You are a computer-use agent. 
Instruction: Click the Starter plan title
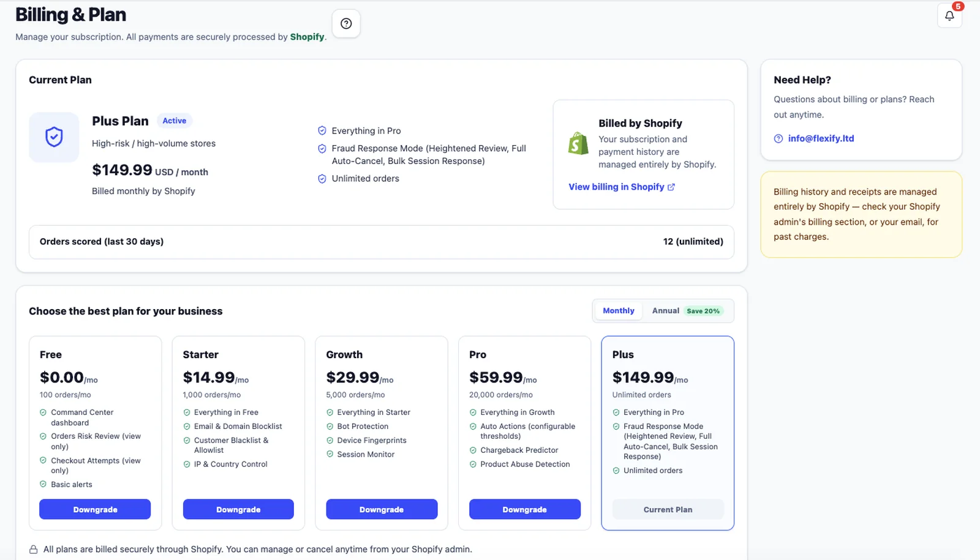pos(200,355)
